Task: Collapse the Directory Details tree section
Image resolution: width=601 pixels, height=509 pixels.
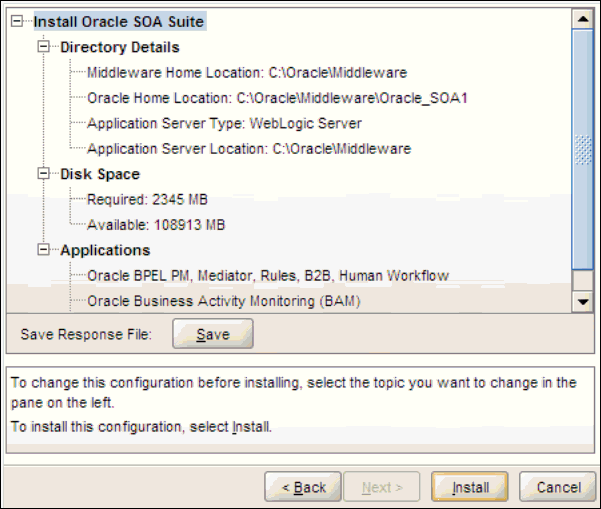Action: (x=43, y=47)
